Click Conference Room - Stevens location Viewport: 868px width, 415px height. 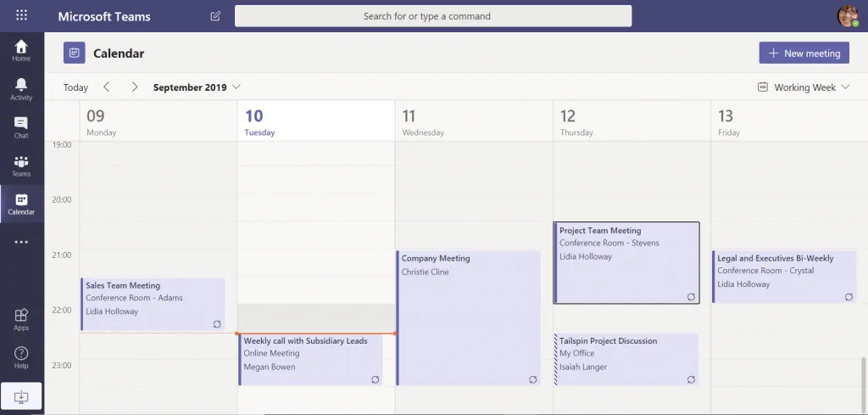609,243
